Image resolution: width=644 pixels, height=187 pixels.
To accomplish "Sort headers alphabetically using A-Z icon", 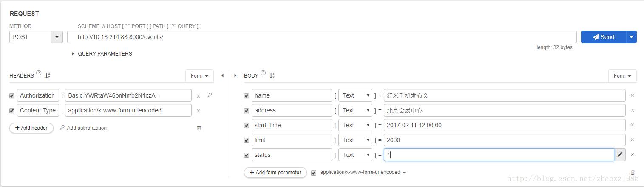I will tap(48, 76).
